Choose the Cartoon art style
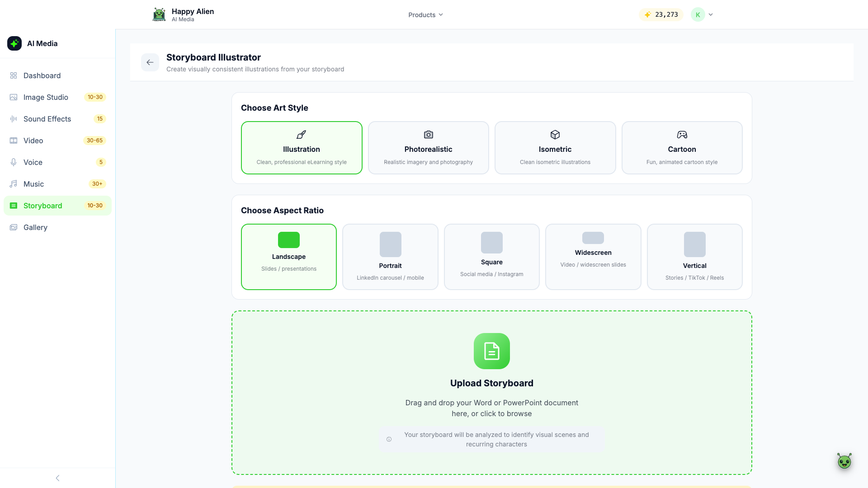This screenshot has height=488, width=868. click(682, 148)
